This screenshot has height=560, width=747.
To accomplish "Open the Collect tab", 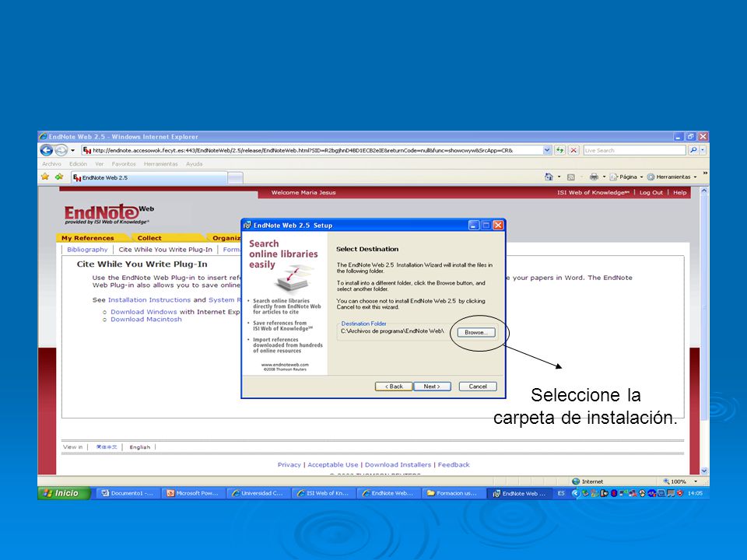I will coord(149,238).
